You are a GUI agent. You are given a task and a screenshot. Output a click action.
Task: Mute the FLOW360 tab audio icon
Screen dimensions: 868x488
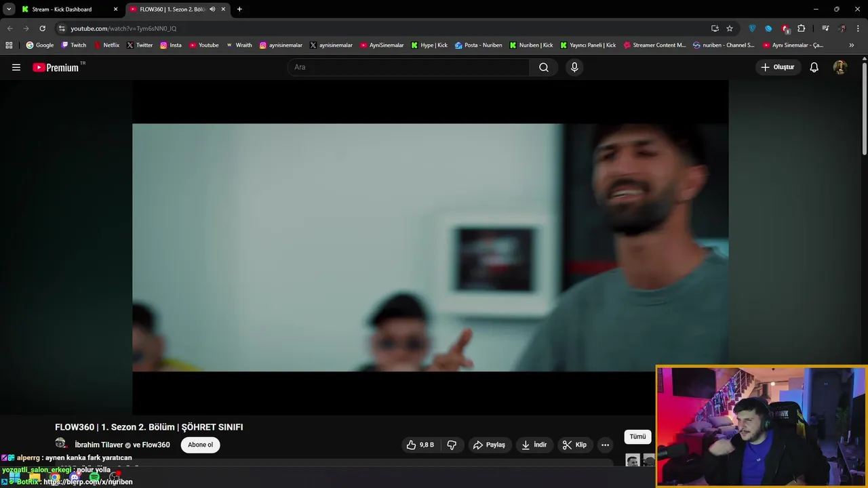click(x=212, y=9)
